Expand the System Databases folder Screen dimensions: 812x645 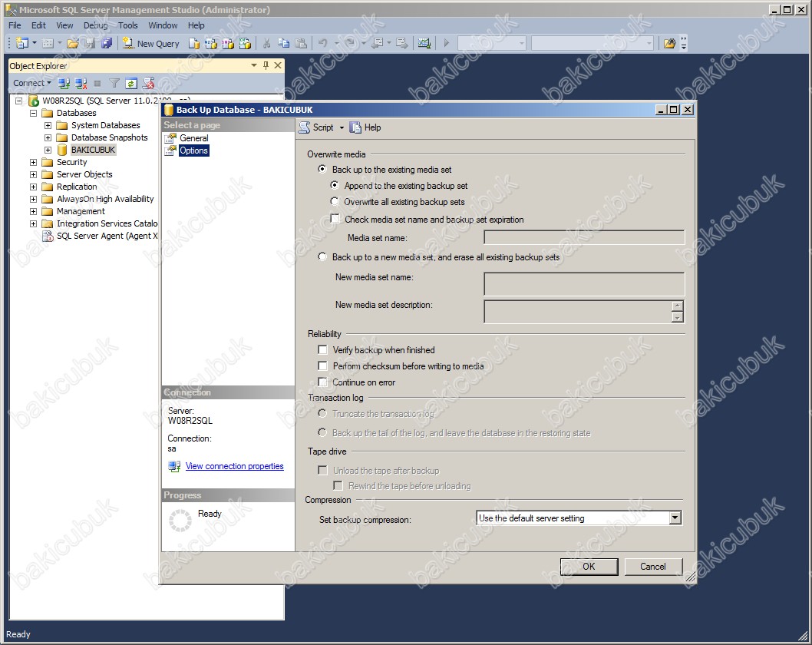48,125
